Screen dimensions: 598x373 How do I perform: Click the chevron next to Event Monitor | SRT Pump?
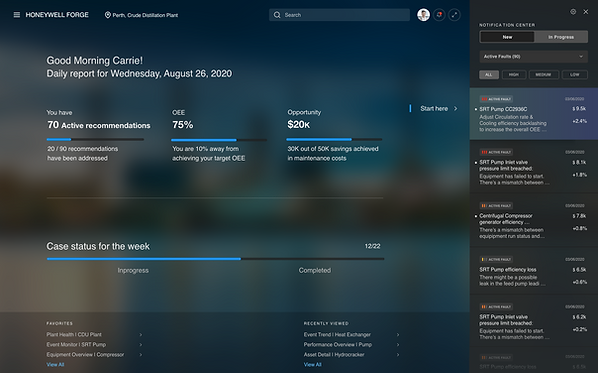click(x=141, y=344)
